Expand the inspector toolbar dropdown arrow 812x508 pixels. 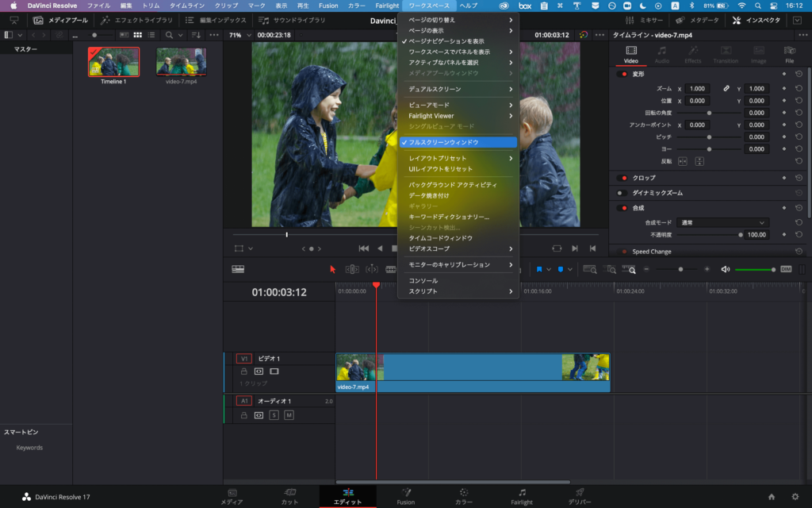797,20
